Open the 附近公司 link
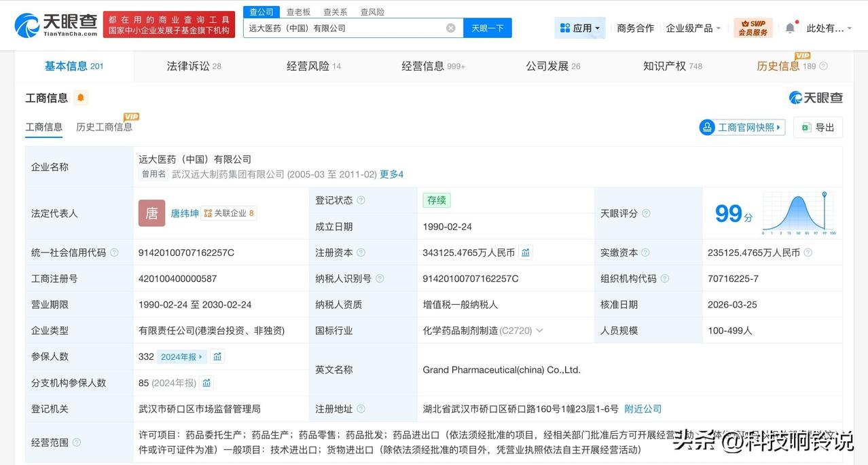Viewport: 868px width, 465px height. (x=643, y=409)
